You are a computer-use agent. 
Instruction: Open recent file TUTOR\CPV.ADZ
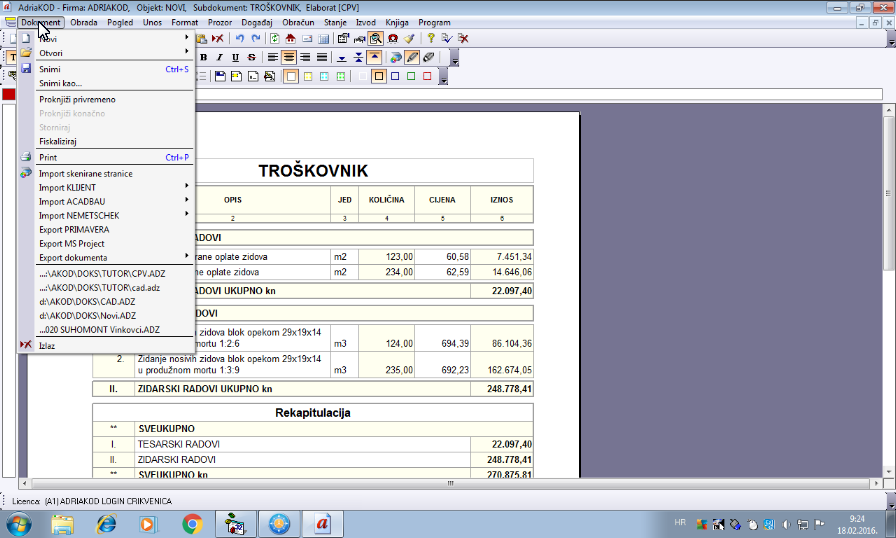pyautogui.click(x=107, y=274)
